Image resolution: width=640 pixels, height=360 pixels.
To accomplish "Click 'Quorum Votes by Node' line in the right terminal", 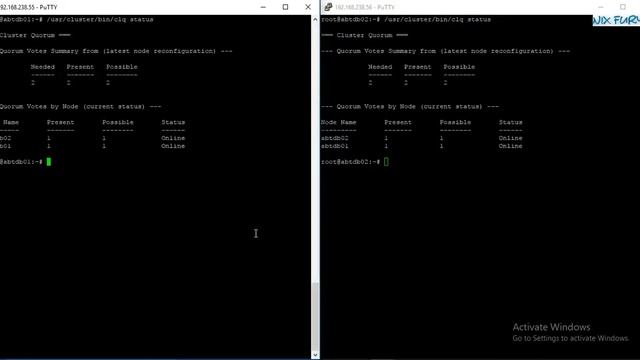I will tap(410, 107).
